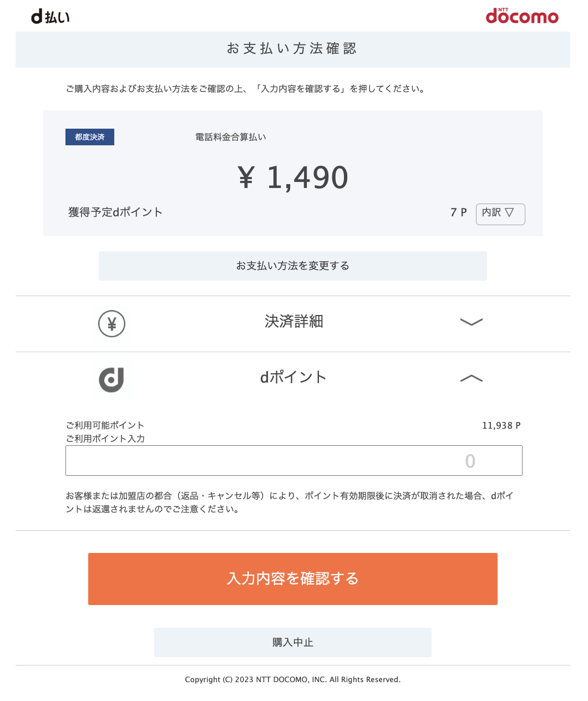Click the 獲得予定dポイント label
The width and height of the screenshot is (588, 701).
click(x=115, y=212)
